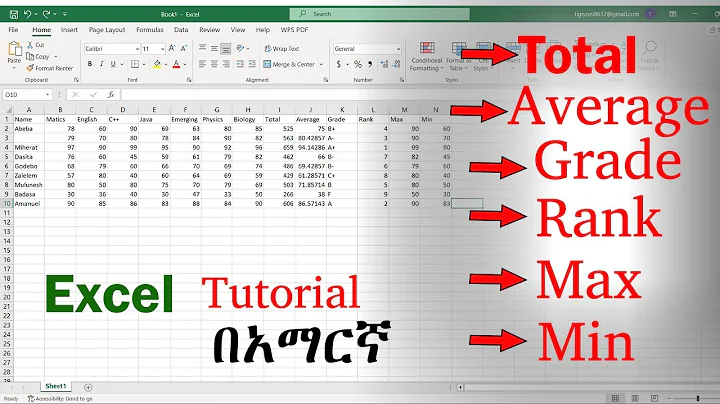Click the Accessibility: Good to go status
Screen dimensions: 720x404
pyautogui.click(x=60, y=398)
